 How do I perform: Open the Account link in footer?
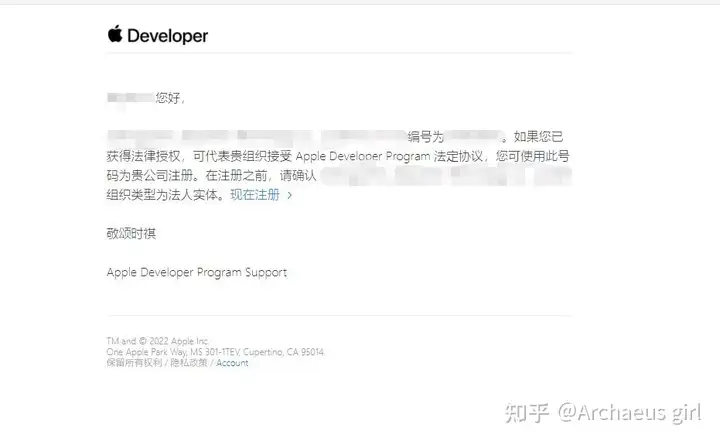(x=232, y=363)
